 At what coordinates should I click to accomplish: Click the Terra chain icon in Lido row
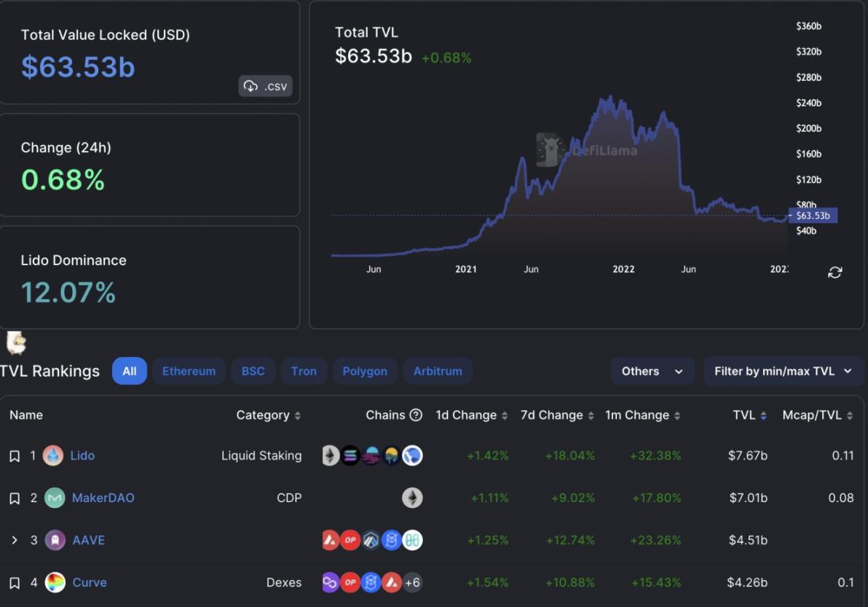tap(412, 455)
